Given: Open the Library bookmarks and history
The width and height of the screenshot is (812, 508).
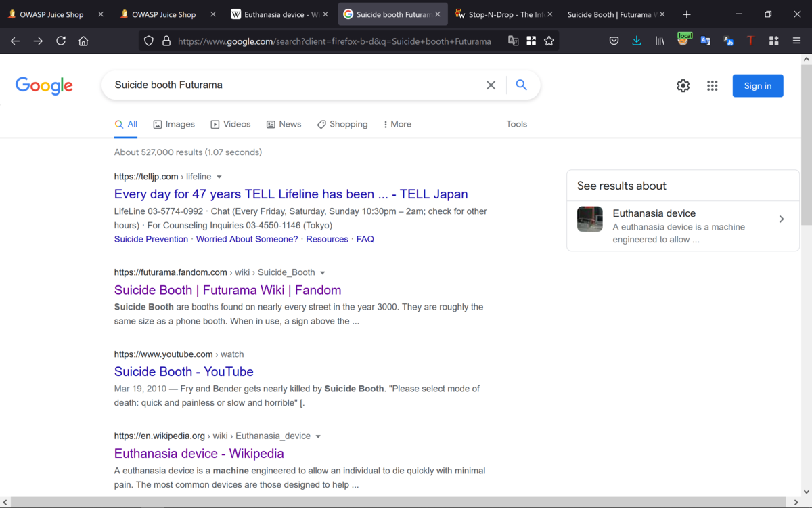Looking at the screenshot, I should [x=660, y=41].
